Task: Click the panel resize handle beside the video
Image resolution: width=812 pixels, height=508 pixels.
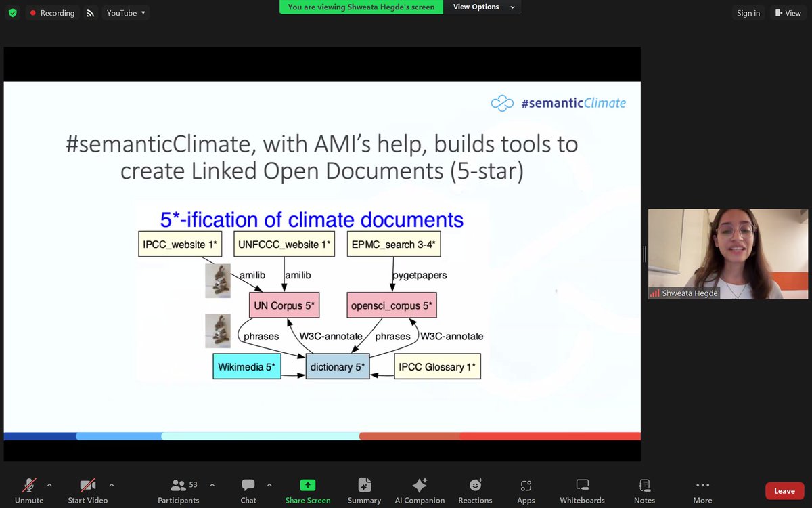Action: [x=644, y=254]
